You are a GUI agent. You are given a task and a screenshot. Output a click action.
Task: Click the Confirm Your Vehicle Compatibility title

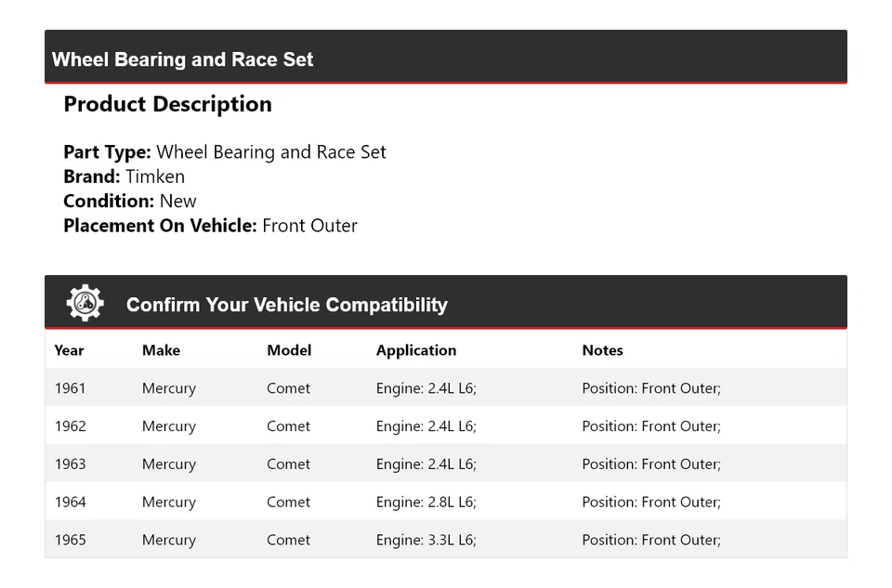click(x=286, y=305)
